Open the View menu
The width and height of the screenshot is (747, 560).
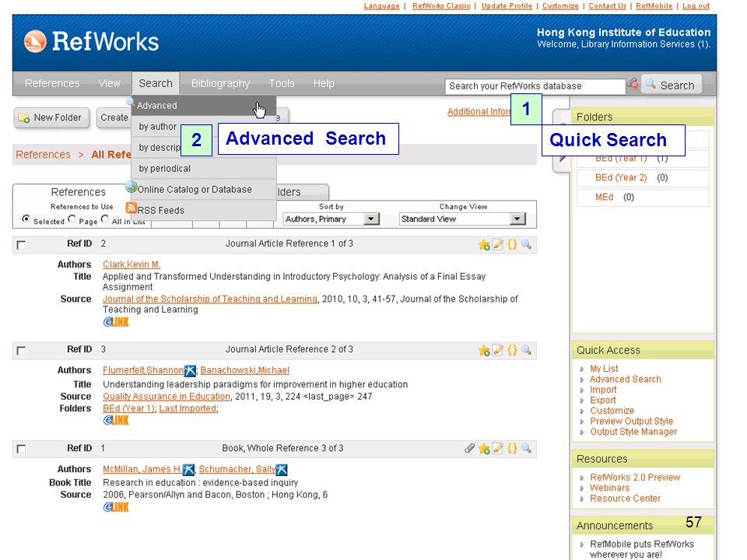pos(109,83)
